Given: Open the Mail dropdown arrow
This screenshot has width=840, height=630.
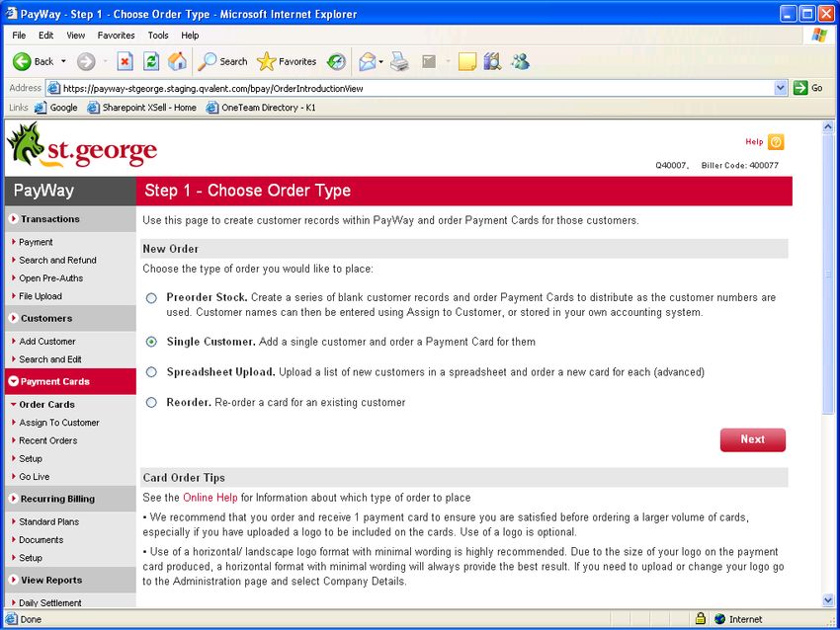Looking at the screenshot, I should 380,62.
